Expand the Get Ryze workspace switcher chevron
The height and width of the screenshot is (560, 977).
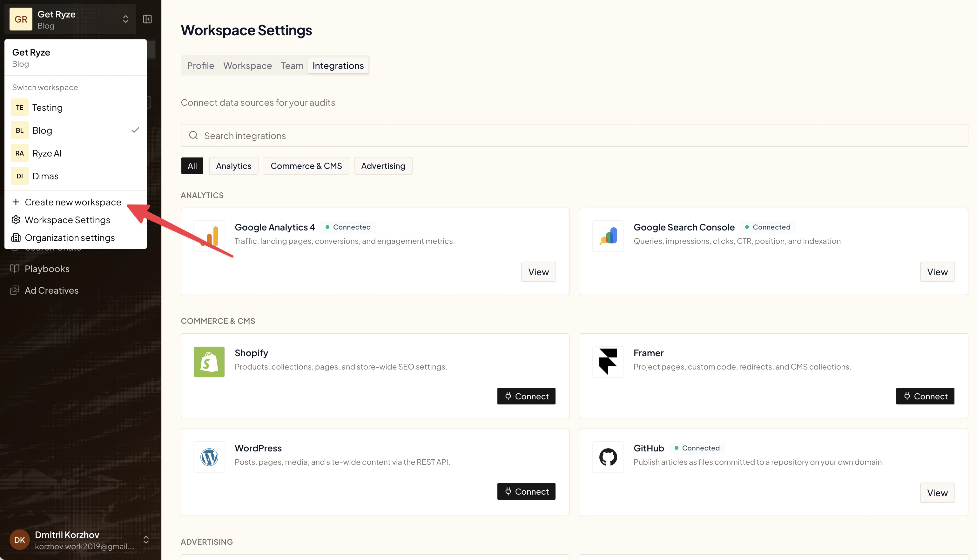(125, 19)
